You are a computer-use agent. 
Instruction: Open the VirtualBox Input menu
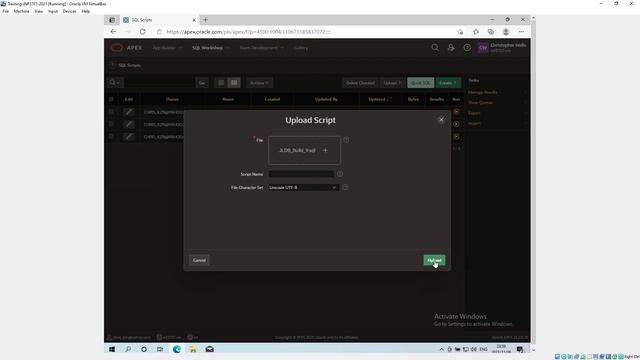pos(53,11)
